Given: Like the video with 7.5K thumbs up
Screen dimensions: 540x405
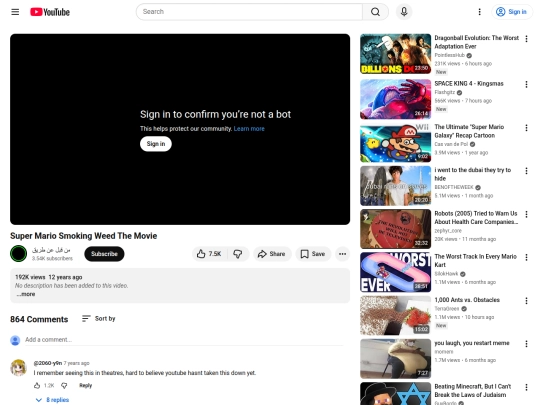Looking at the screenshot, I should [x=210, y=254].
